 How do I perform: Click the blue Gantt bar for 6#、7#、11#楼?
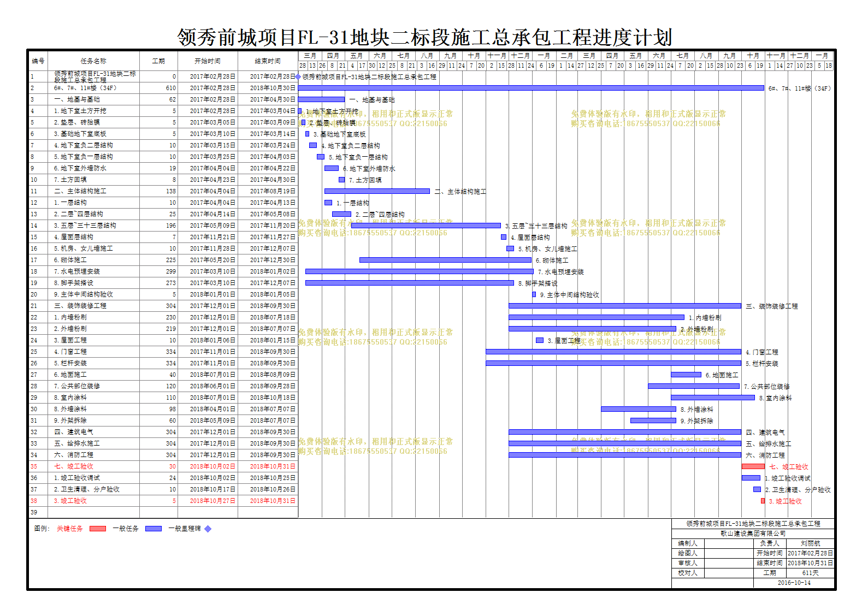[x=531, y=88]
